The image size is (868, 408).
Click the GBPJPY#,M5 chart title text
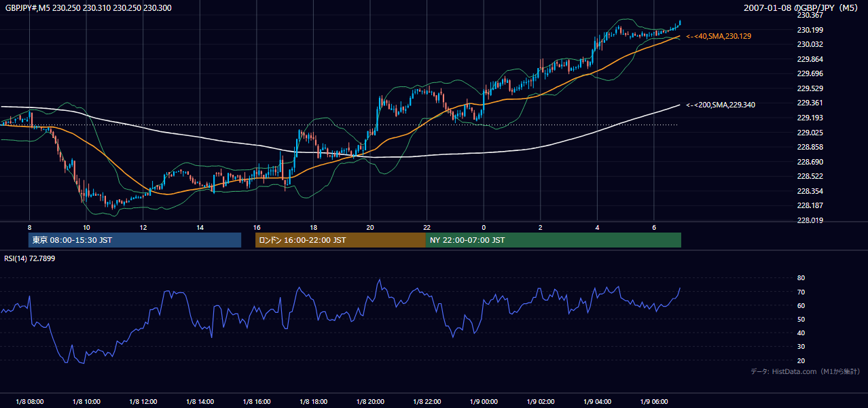(88, 7)
